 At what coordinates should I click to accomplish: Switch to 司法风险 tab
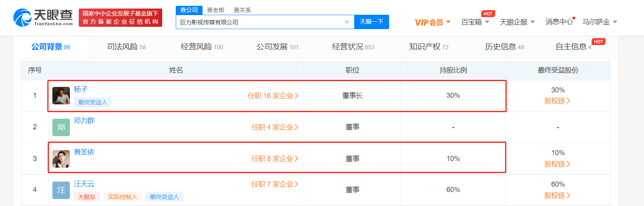tap(126, 47)
